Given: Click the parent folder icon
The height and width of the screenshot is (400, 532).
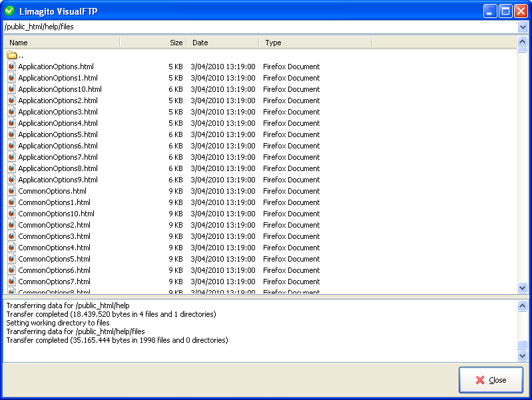Looking at the screenshot, I should (11, 55).
